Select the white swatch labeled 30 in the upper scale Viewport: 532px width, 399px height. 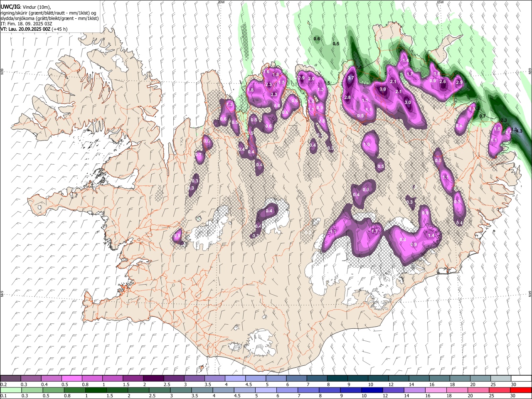[x=521, y=378]
